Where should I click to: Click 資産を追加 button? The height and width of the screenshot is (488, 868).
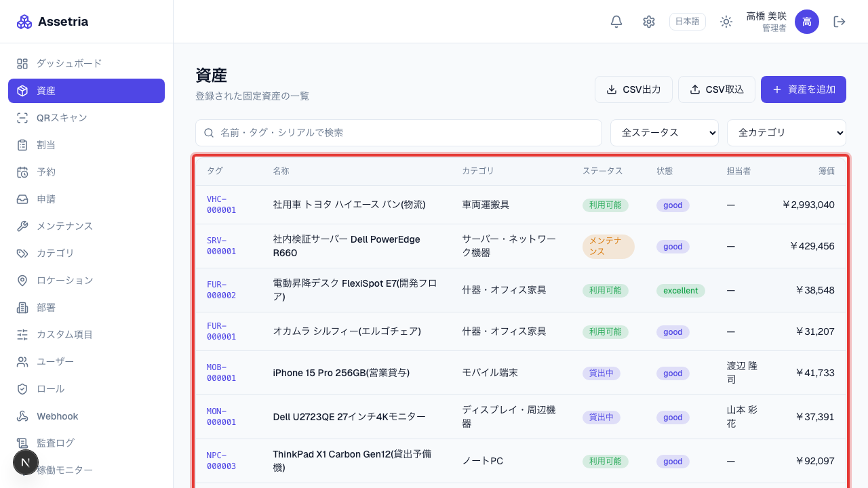pyautogui.click(x=804, y=89)
